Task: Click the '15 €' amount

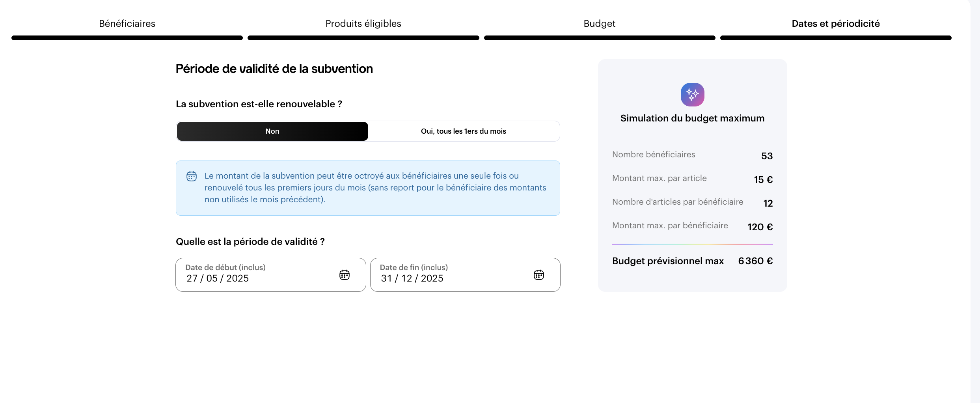Action: [x=764, y=180]
